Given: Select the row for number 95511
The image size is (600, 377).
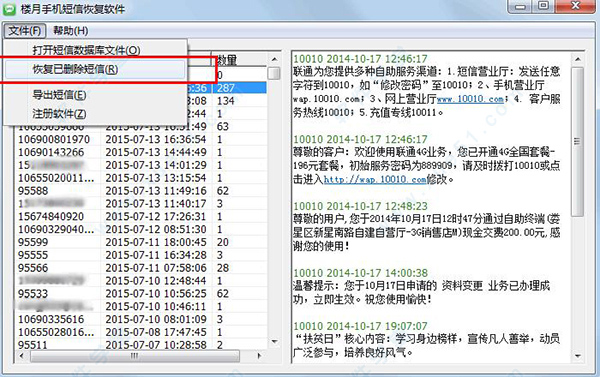Looking at the screenshot, I should coord(142,345).
